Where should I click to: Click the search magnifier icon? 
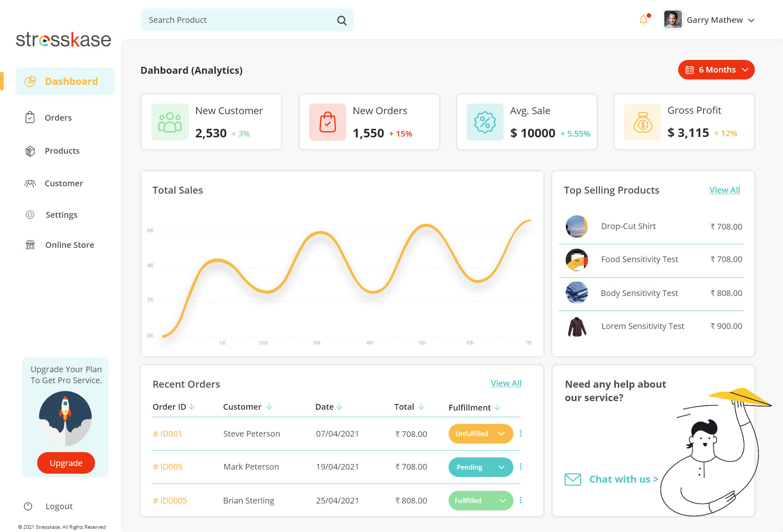(341, 20)
